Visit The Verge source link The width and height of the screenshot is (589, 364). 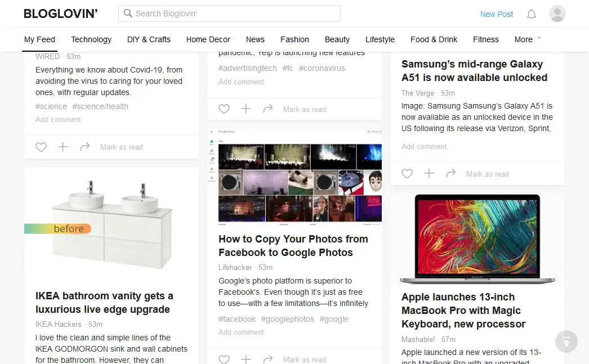click(417, 93)
